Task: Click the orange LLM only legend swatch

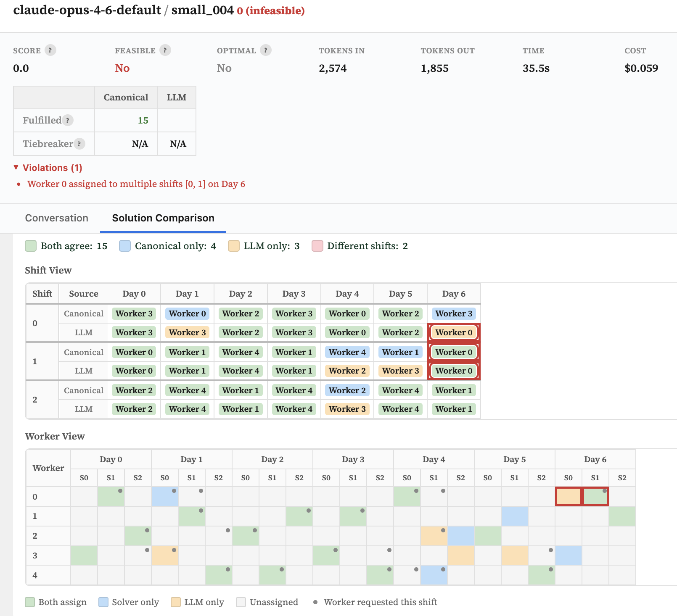Action: [x=234, y=246]
